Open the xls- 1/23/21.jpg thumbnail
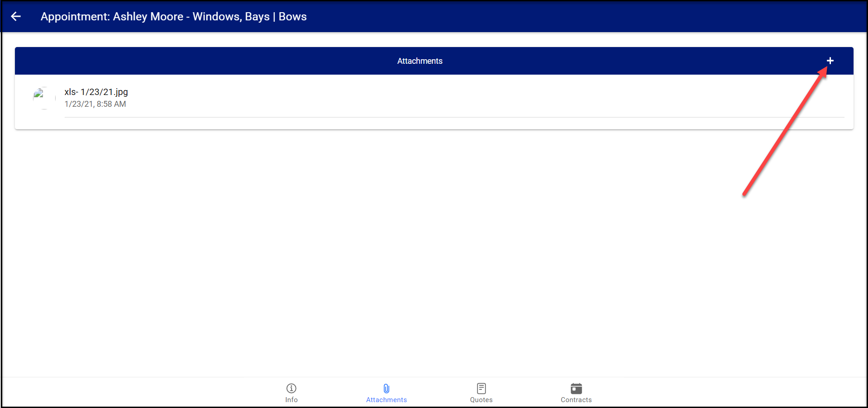Viewport: 868px width, 408px height. click(x=44, y=98)
